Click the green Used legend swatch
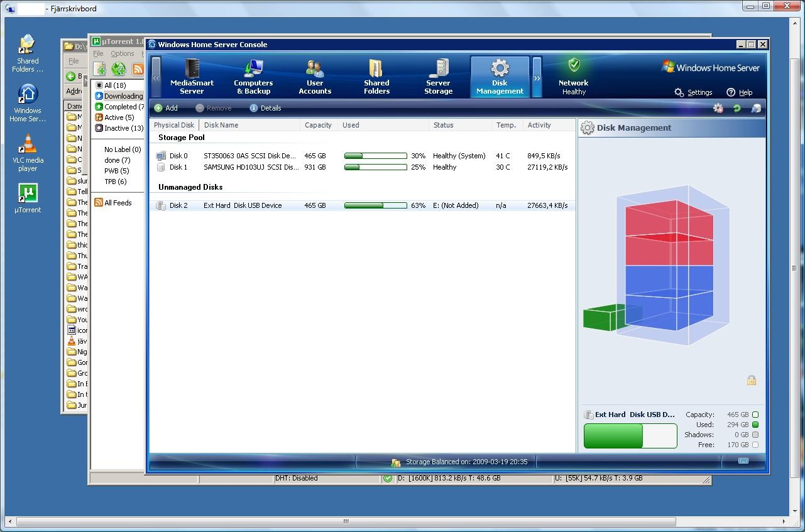The width and height of the screenshot is (805, 532). [755, 425]
